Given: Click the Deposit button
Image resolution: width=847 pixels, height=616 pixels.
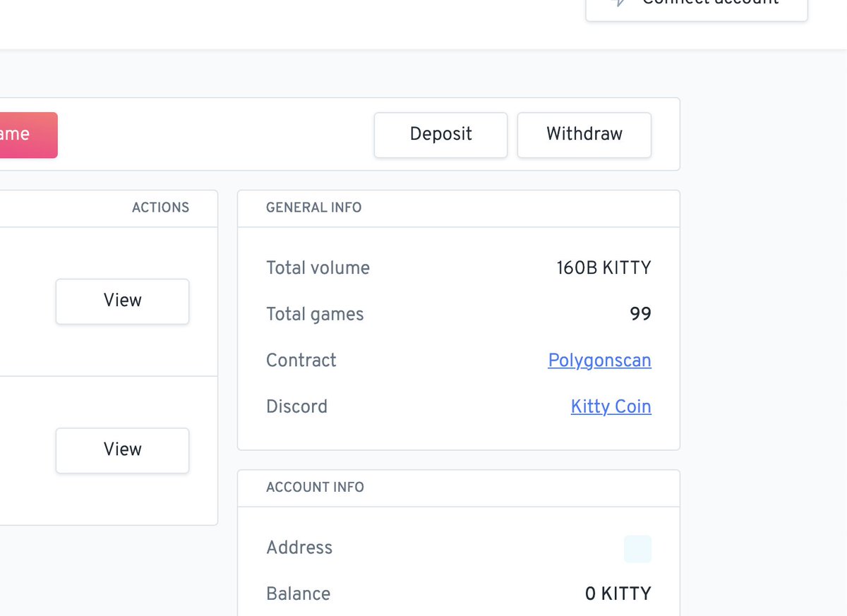Looking at the screenshot, I should click(x=440, y=135).
